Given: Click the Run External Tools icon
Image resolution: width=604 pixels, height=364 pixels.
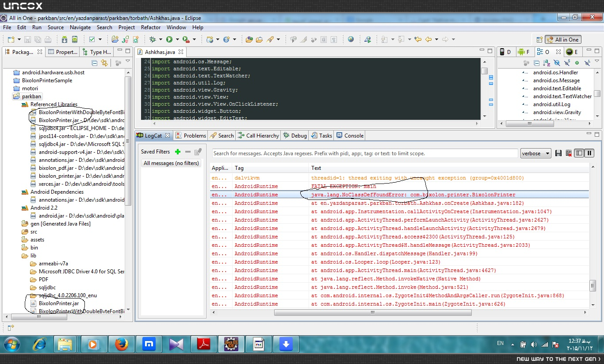Looking at the screenshot, I should (186, 39).
